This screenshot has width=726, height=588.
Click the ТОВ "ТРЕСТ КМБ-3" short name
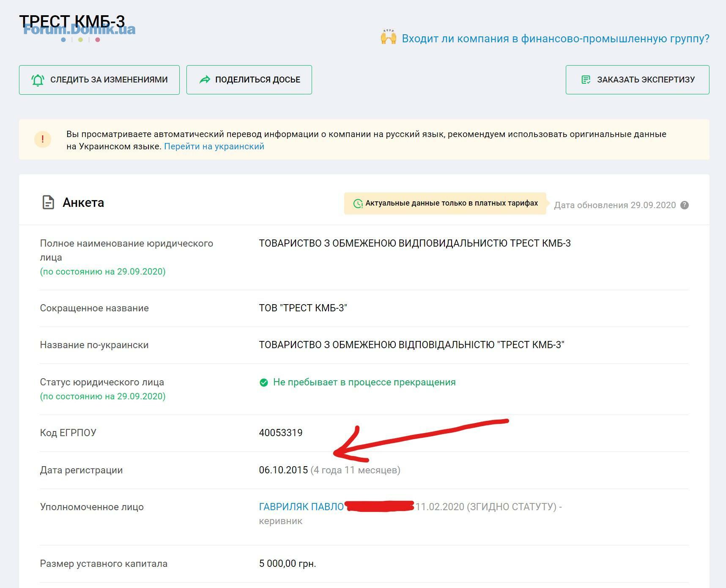coord(303,308)
